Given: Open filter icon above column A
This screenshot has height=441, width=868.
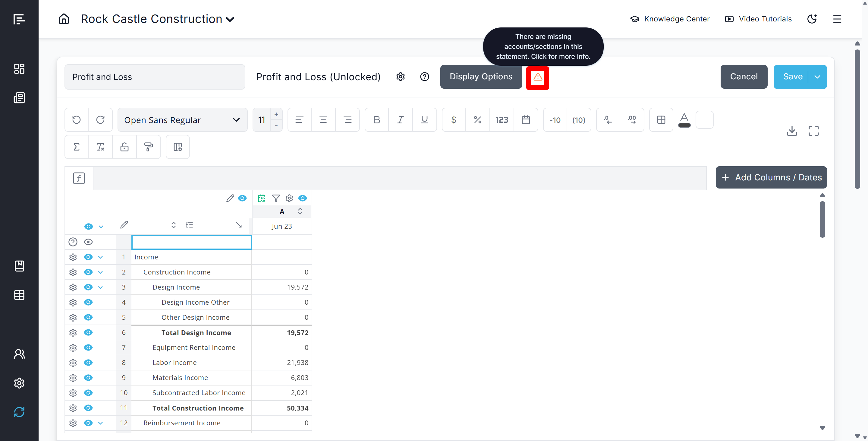Looking at the screenshot, I should pos(276,198).
